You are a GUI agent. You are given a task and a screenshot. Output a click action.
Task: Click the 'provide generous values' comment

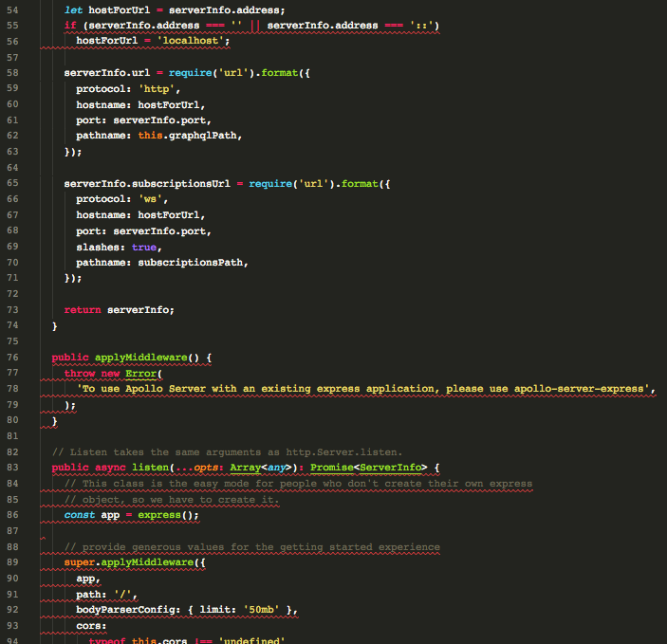tap(252, 547)
